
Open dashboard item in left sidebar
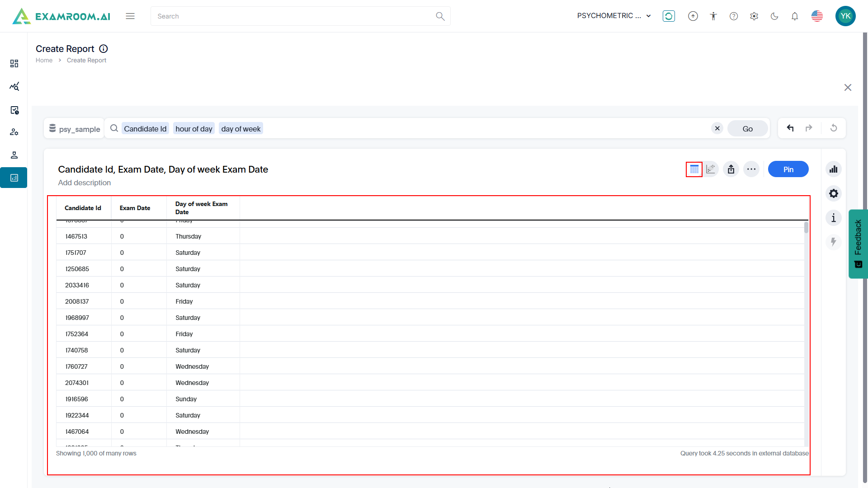coord(14,63)
